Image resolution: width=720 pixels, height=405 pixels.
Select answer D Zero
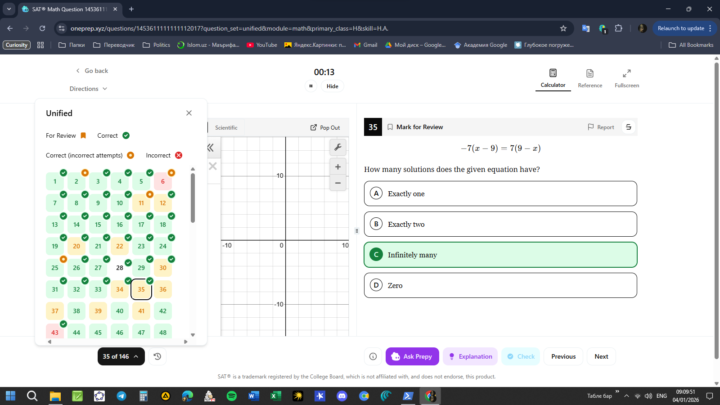point(501,285)
